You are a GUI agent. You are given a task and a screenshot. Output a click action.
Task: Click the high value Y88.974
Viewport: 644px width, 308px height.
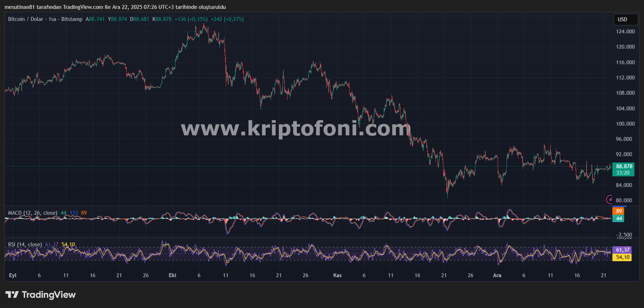pyautogui.click(x=118, y=19)
